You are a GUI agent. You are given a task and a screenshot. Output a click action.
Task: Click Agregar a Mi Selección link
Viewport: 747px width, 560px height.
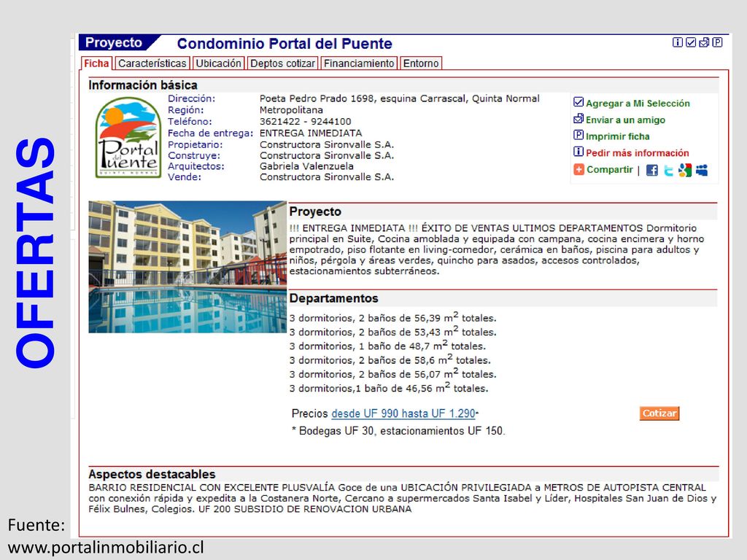click(638, 104)
